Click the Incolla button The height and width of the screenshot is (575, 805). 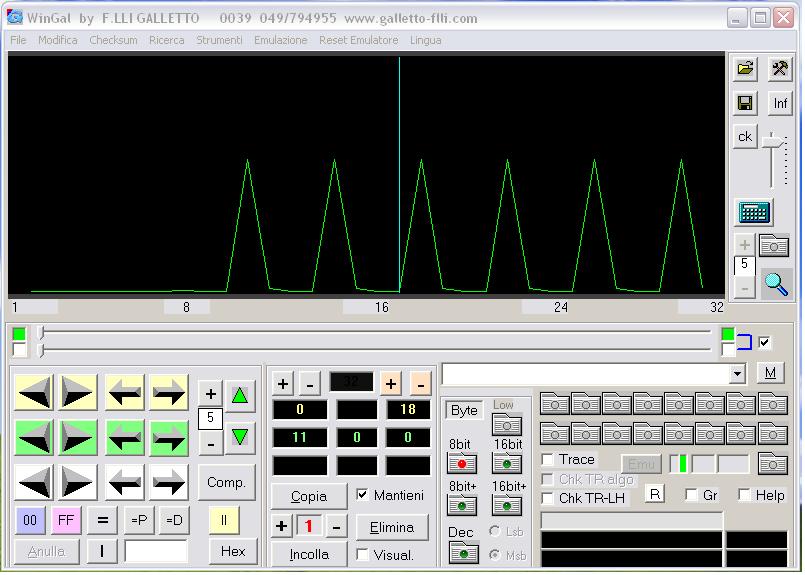tap(309, 554)
